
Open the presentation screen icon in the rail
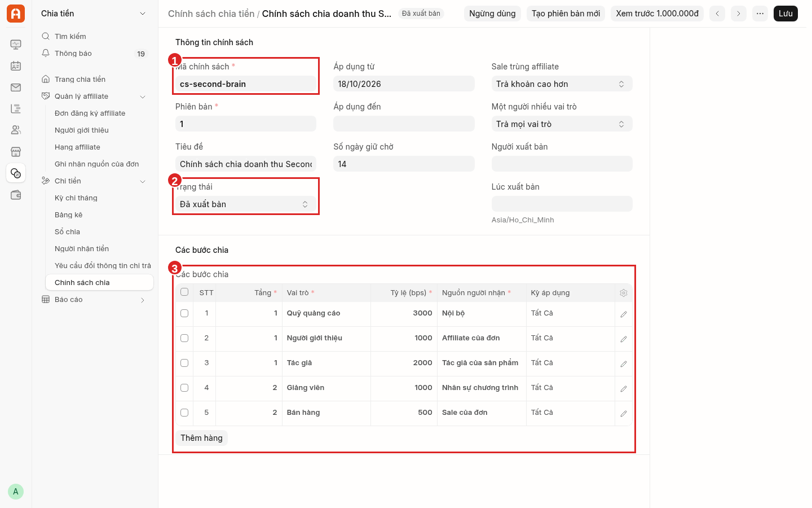(x=16, y=45)
